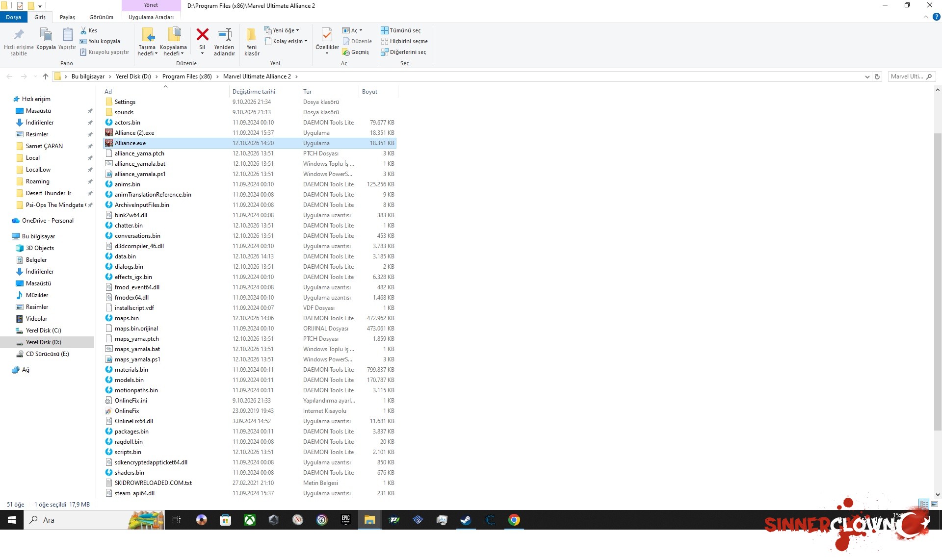942x560 pixels.
Task: Open the Özellikler properties icon
Action: [x=327, y=35]
